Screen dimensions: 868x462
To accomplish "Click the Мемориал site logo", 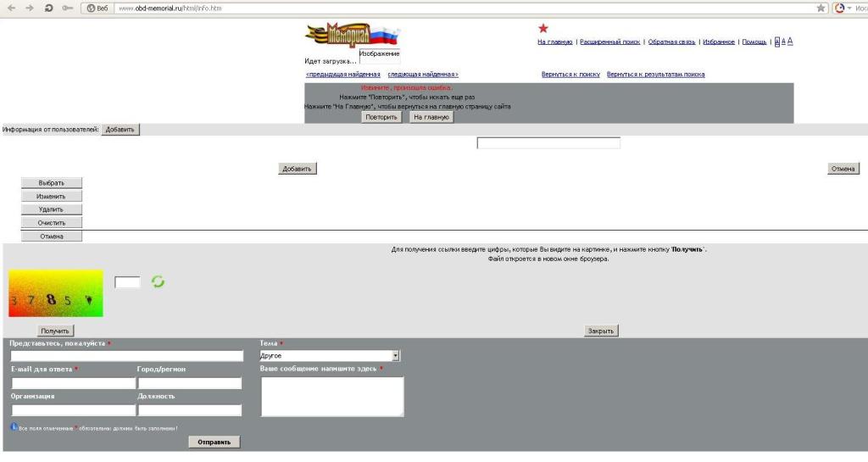I will coord(352,35).
